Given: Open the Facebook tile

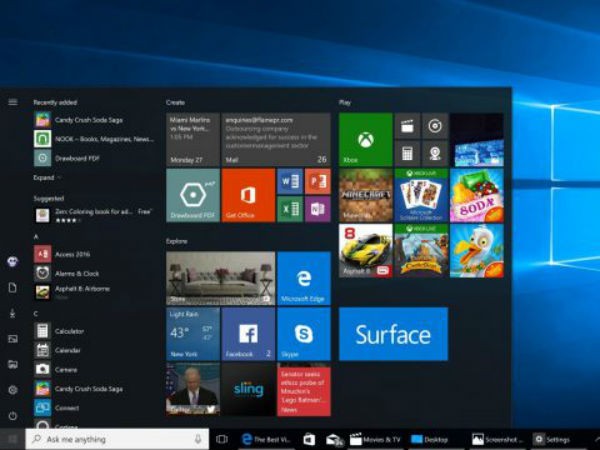Looking at the screenshot, I should point(247,333).
